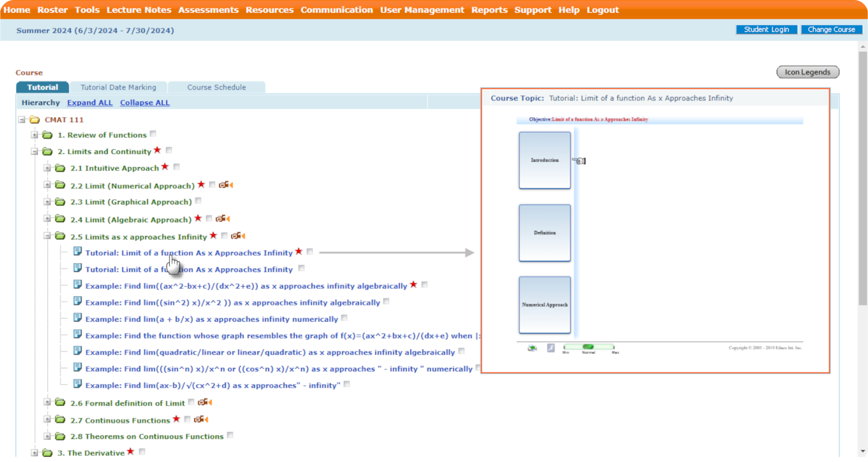Screen dimensions: 868x462
Task: Tick checkbox for 2.3 Limit (Graphical Approach)
Action: click(198, 201)
